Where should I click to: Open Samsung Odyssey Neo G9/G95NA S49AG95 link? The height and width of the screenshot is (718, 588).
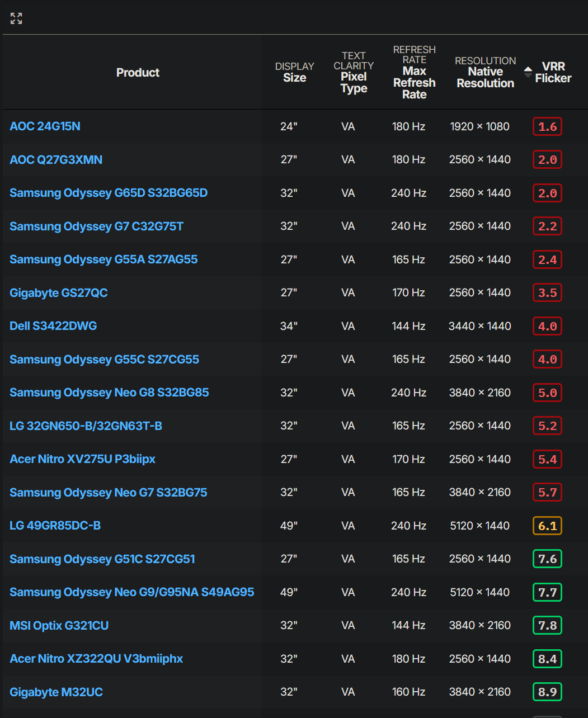[x=132, y=592]
